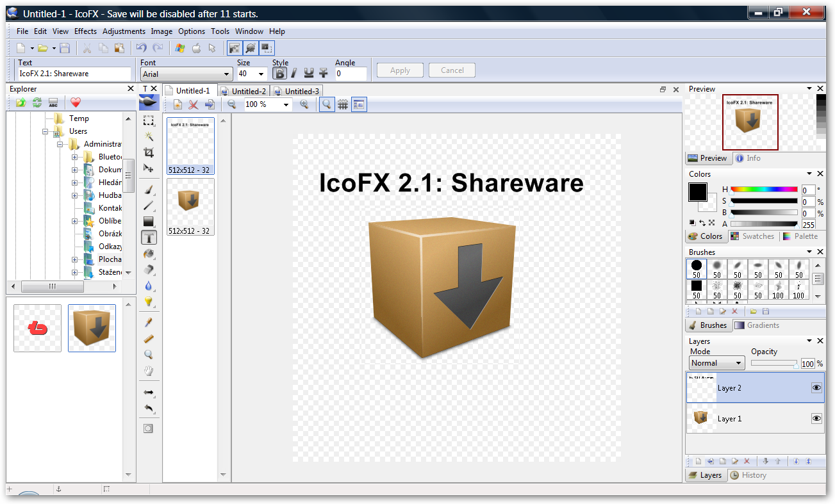Click the red X delete image icon
This screenshot has height=504, width=835.
click(x=193, y=104)
